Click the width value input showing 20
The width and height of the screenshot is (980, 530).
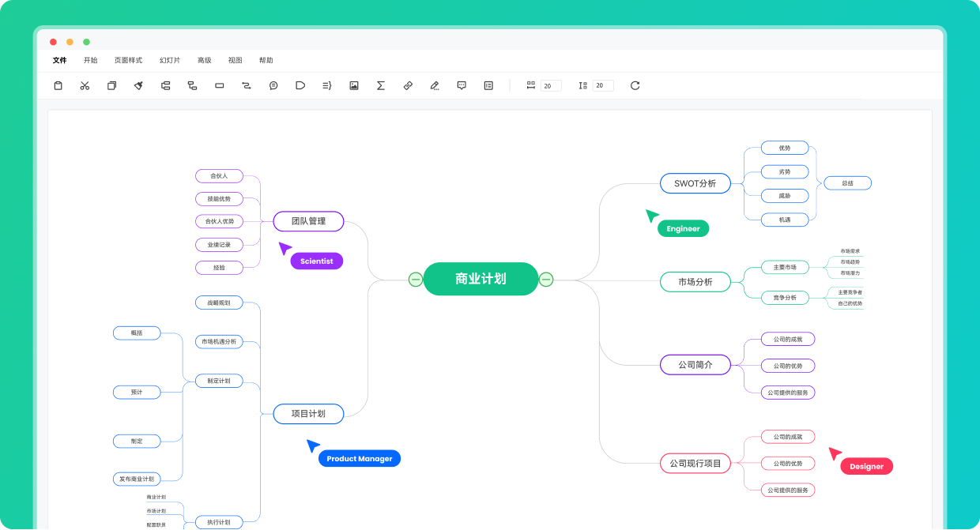point(550,85)
